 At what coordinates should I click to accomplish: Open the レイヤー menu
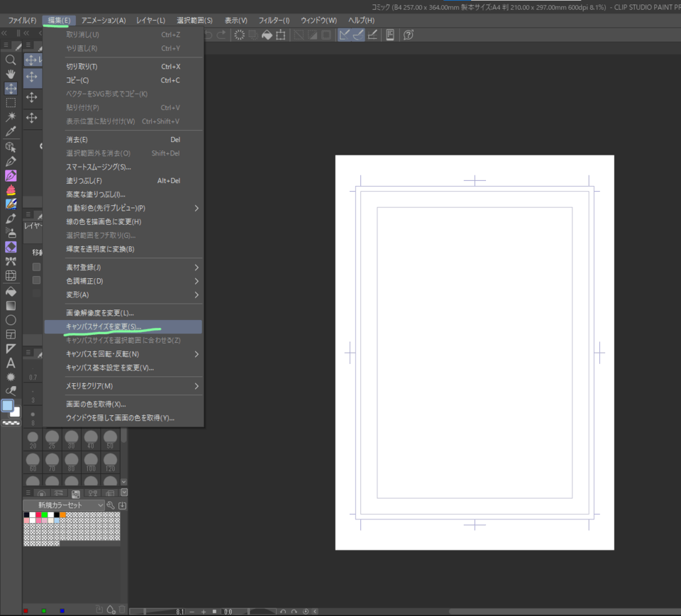click(150, 20)
